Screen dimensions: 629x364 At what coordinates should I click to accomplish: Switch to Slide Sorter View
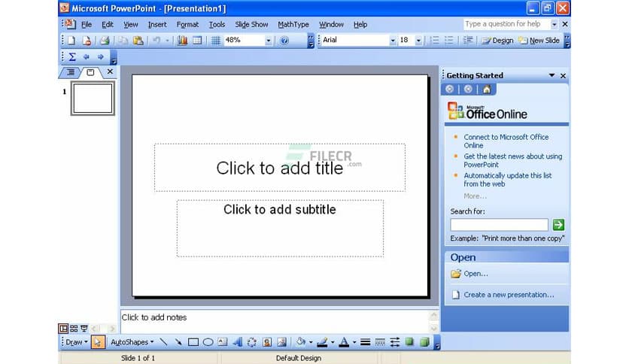[x=74, y=329]
